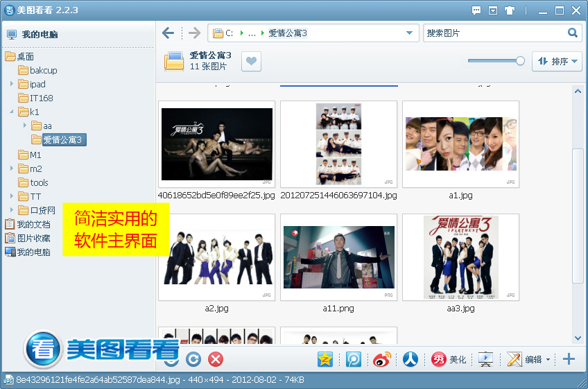Screen dimensions: 588x389
Task: Start slideshow with the screen icon
Action: pos(485,359)
